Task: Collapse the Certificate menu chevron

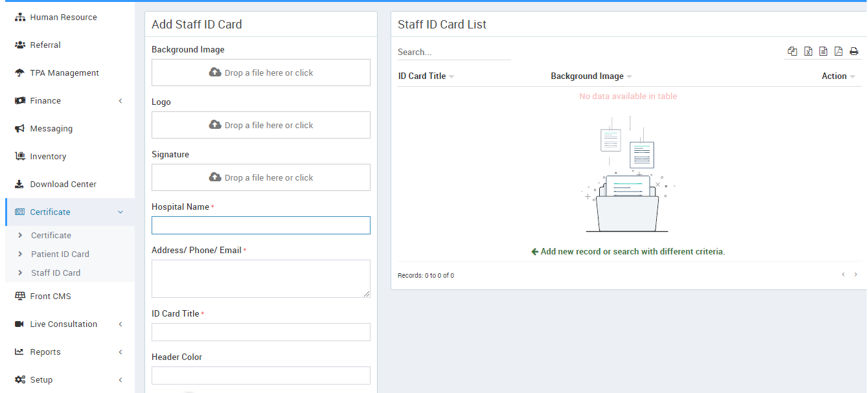Action: [120, 212]
